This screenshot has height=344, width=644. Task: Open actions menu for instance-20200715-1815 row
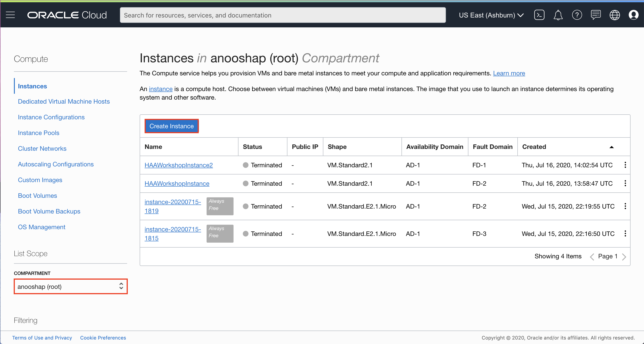[x=625, y=233]
